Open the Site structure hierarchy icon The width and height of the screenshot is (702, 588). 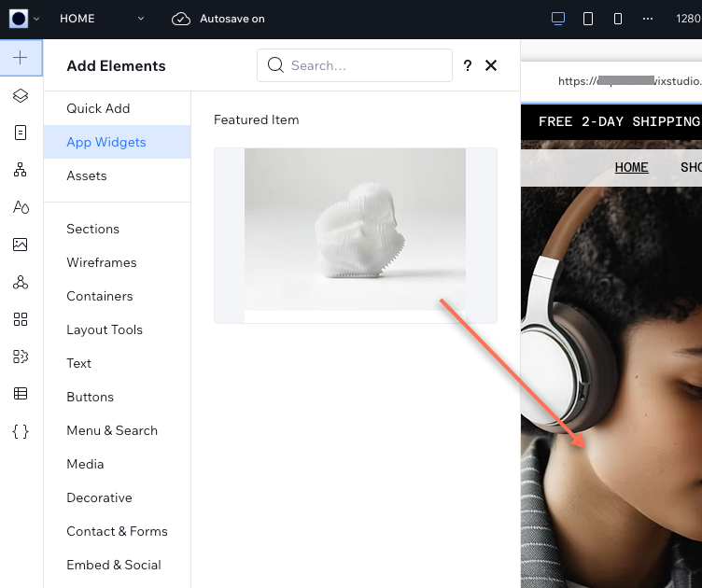(x=21, y=170)
